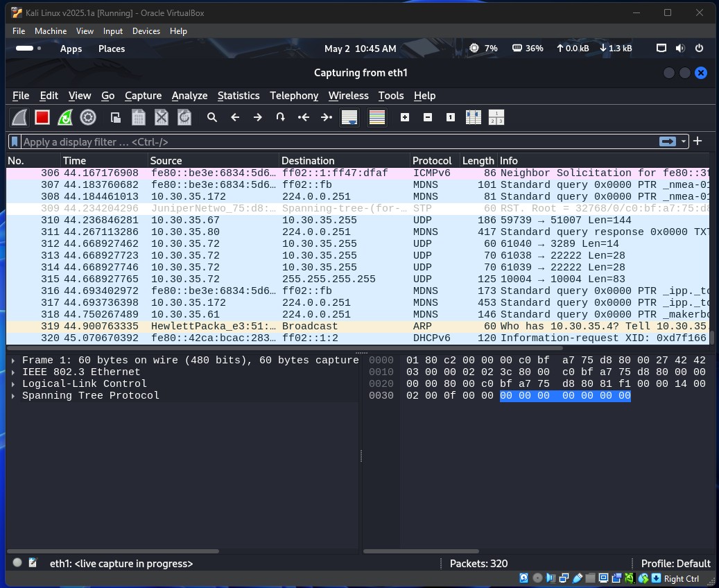Click the packet list horizontal scrollbar

point(284,348)
